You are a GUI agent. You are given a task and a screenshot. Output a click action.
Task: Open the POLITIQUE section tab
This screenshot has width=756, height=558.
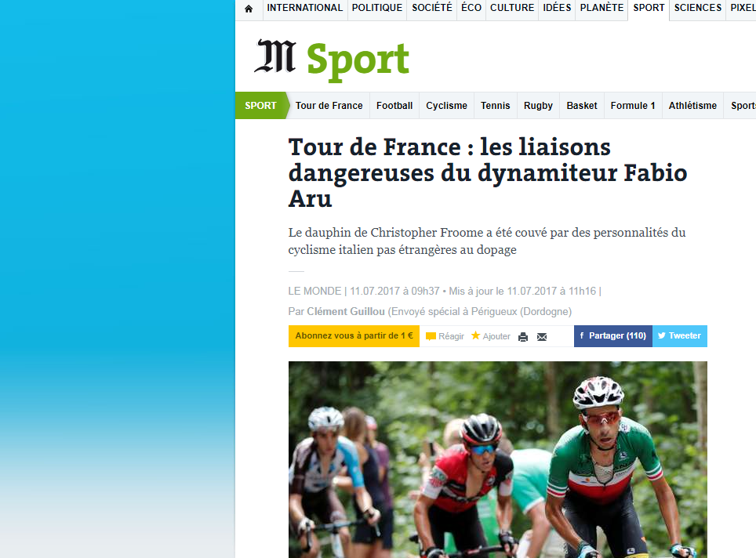(x=377, y=8)
